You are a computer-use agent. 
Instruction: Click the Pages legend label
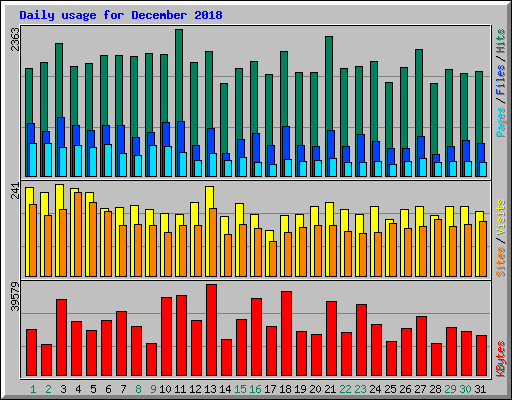(501, 122)
